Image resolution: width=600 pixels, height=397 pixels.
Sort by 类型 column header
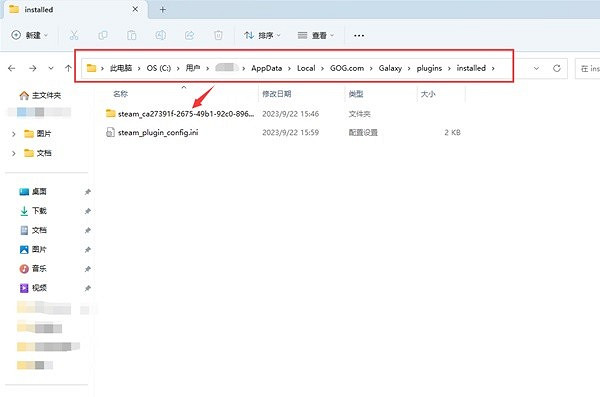(356, 94)
